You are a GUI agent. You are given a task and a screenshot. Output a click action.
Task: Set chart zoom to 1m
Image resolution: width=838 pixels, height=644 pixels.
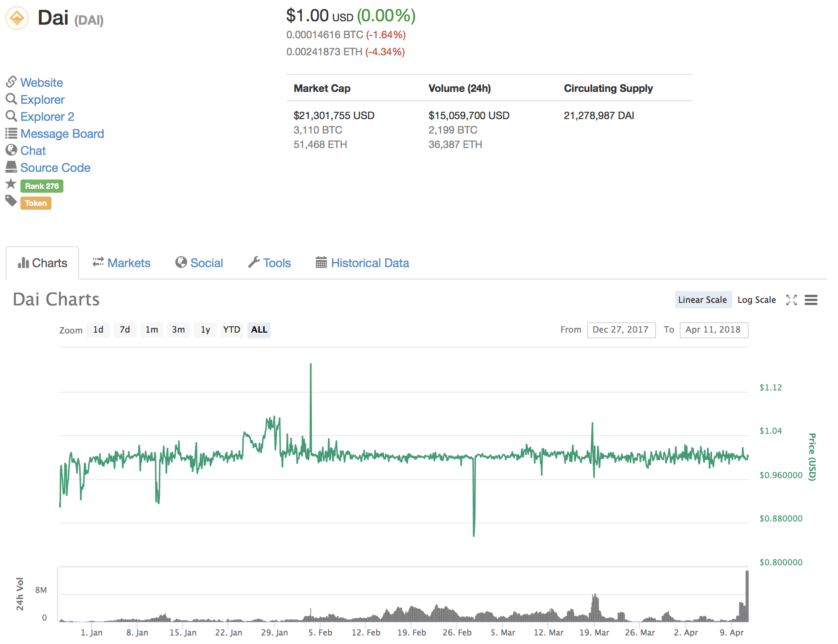[151, 330]
